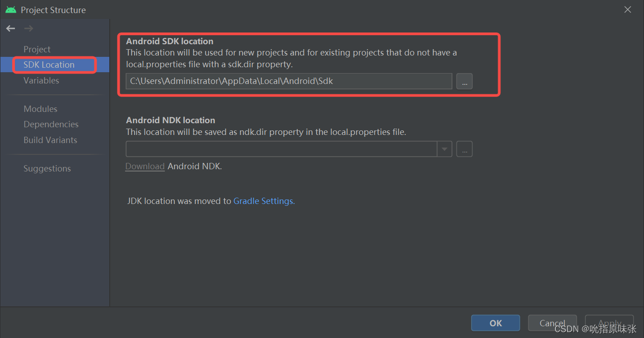Open the Dependencies section
This screenshot has height=338, width=644.
tap(51, 124)
